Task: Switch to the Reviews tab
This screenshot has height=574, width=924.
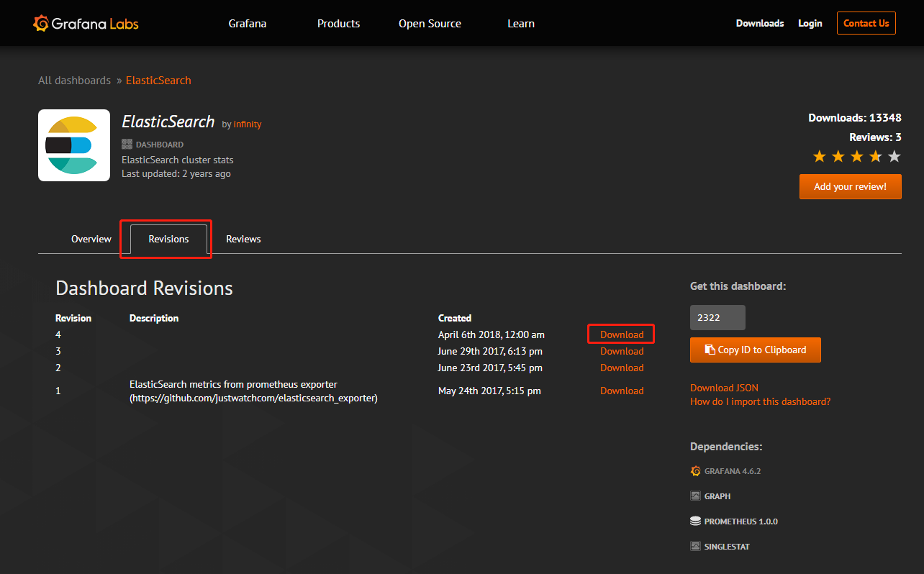Action: 243,239
